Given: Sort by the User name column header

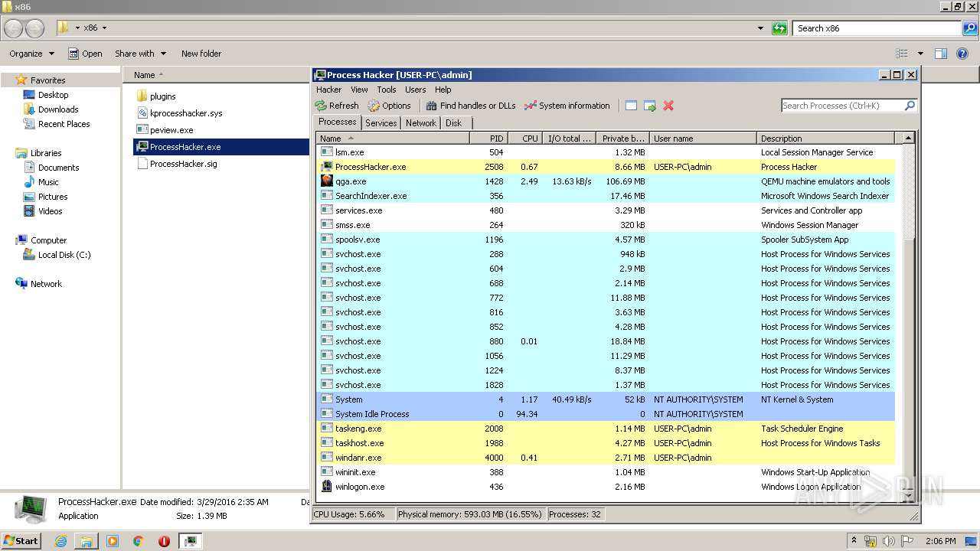Looking at the screenshot, I should coord(704,139).
